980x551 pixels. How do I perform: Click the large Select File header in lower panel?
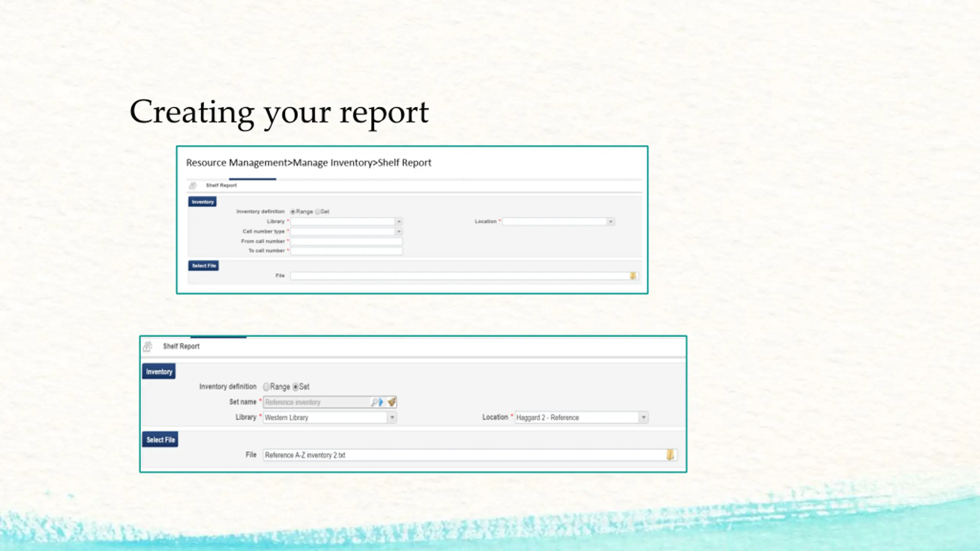(x=160, y=440)
